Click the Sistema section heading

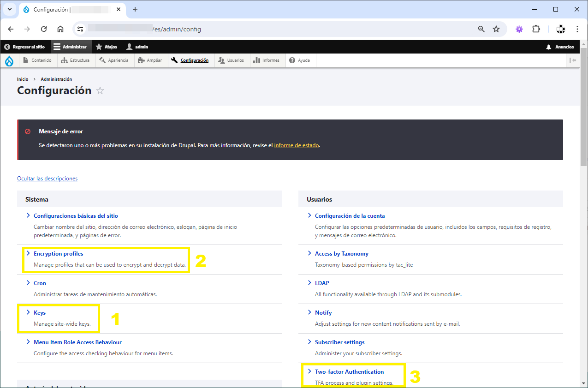pyautogui.click(x=37, y=199)
